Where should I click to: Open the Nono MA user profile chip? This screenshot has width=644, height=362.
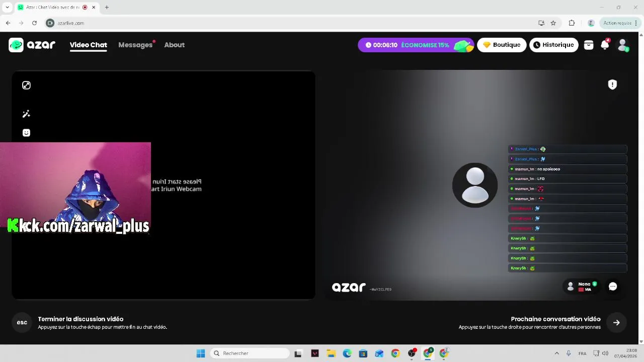[582, 287]
